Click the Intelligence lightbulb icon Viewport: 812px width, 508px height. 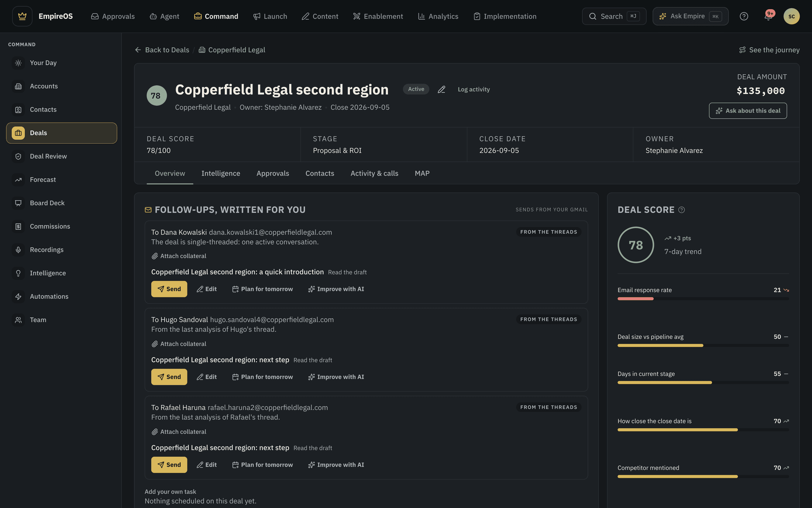18,273
